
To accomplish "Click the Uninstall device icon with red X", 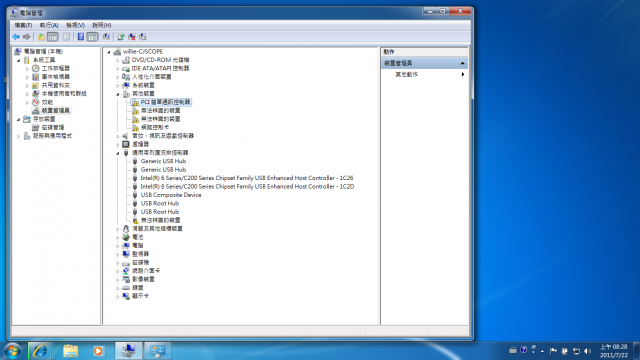I will [132, 37].
